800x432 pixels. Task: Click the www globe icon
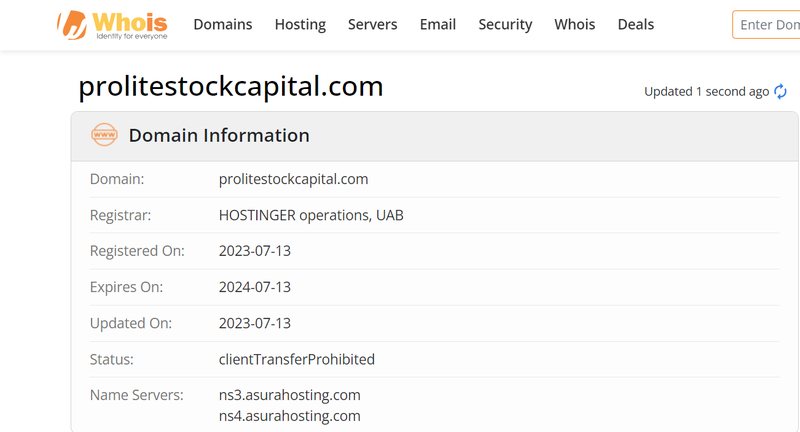click(x=104, y=135)
